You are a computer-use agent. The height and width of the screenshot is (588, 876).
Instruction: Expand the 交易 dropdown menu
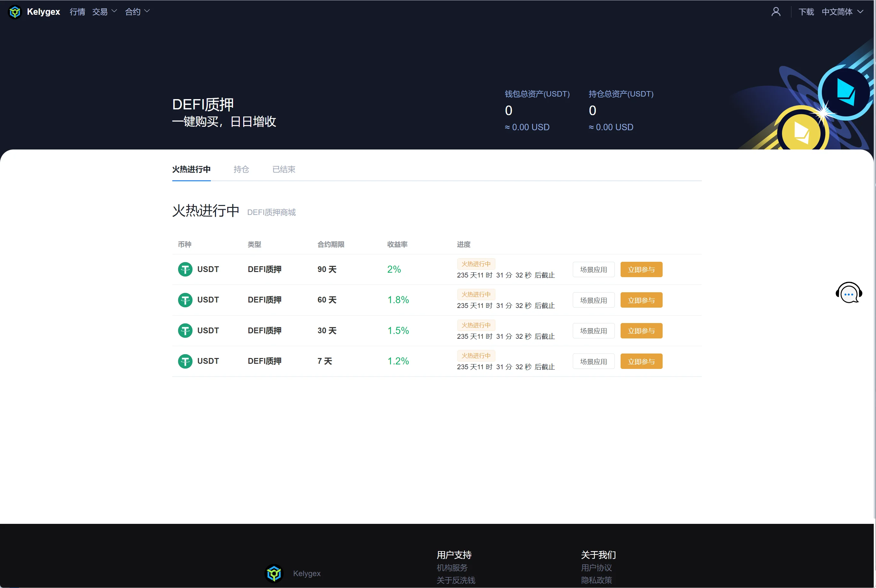point(104,12)
